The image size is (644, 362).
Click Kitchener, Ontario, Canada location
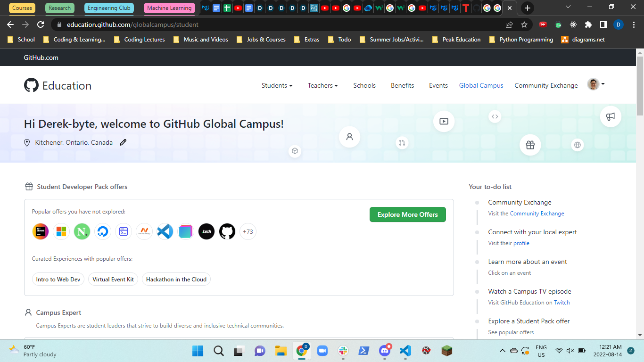[x=74, y=142]
